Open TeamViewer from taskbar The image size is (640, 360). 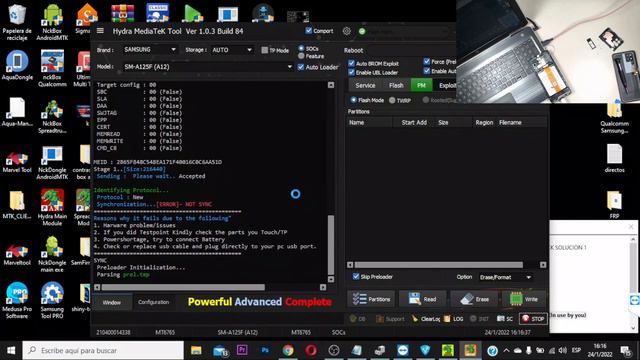tap(403, 350)
